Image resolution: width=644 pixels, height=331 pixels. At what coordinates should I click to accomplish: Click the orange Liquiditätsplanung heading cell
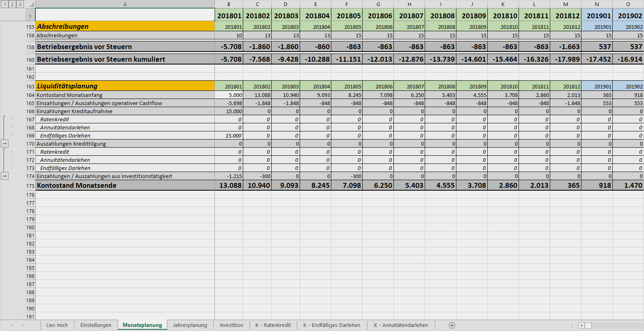[x=125, y=86]
